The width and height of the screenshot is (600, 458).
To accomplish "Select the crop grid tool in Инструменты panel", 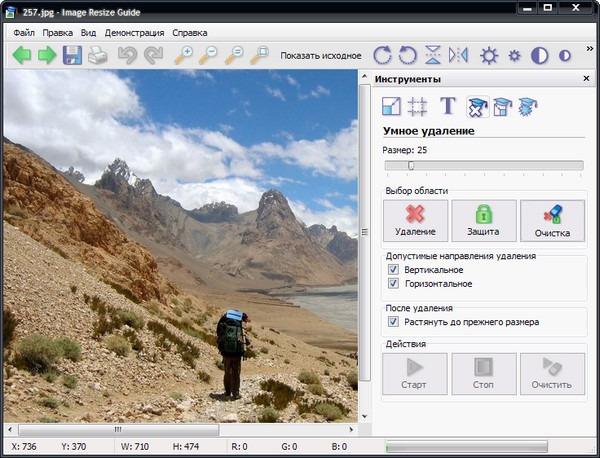I will tap(420, 107).
